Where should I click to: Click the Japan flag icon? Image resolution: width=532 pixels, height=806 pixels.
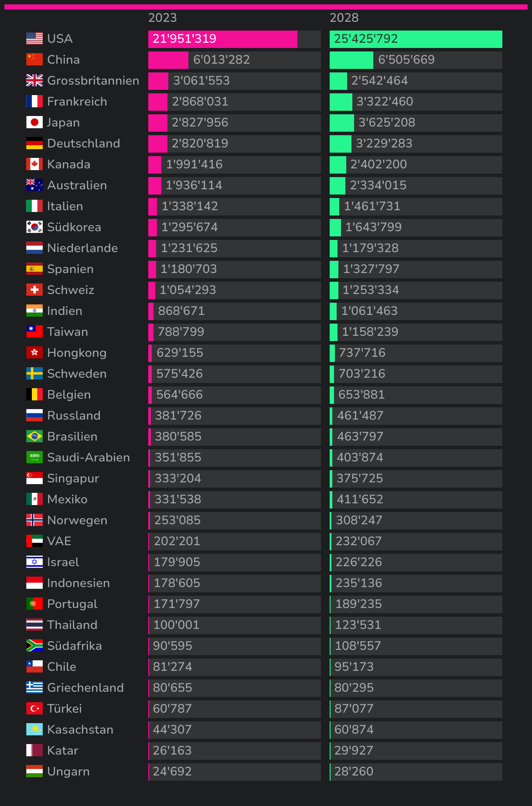click(34, 123)
